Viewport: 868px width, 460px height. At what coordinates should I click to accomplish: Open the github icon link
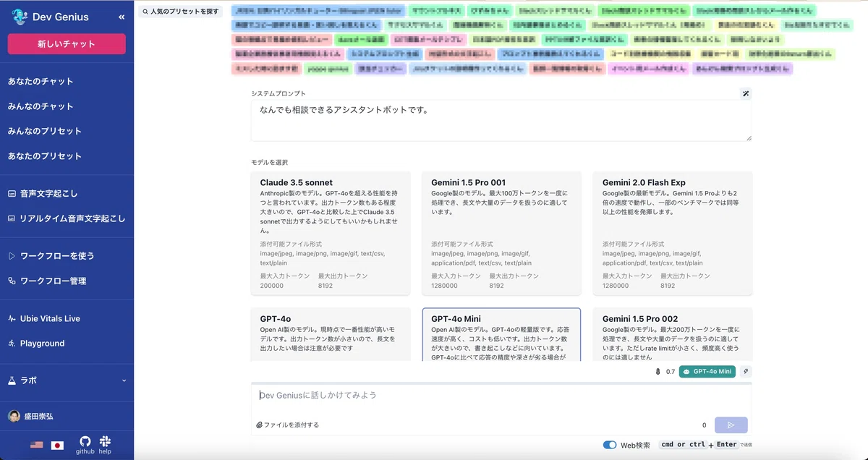coord(85,441)
